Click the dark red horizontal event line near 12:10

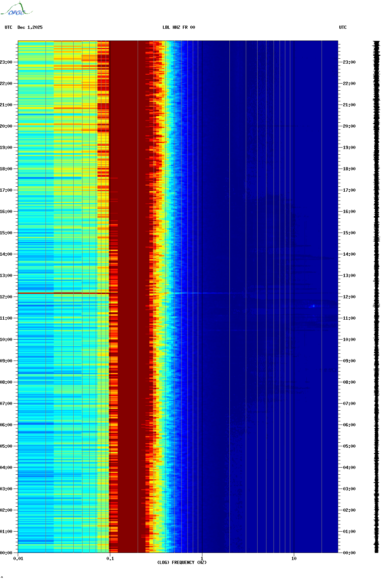tap(63, 293)
